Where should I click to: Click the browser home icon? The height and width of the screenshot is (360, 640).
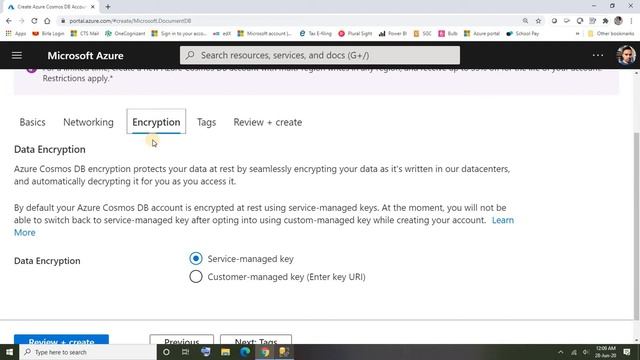pyautogui.click(x=47, y=21)
